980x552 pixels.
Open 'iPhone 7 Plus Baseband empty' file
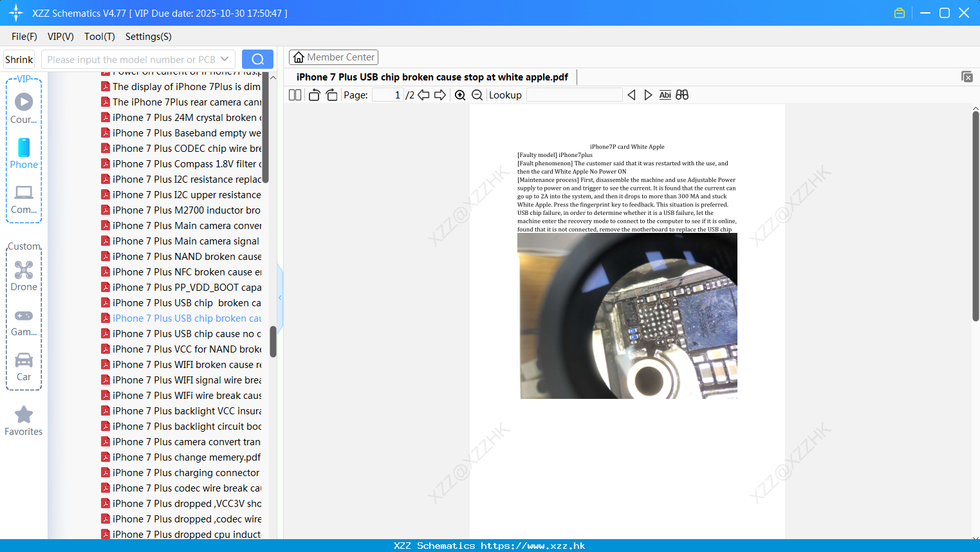(181, 133)
